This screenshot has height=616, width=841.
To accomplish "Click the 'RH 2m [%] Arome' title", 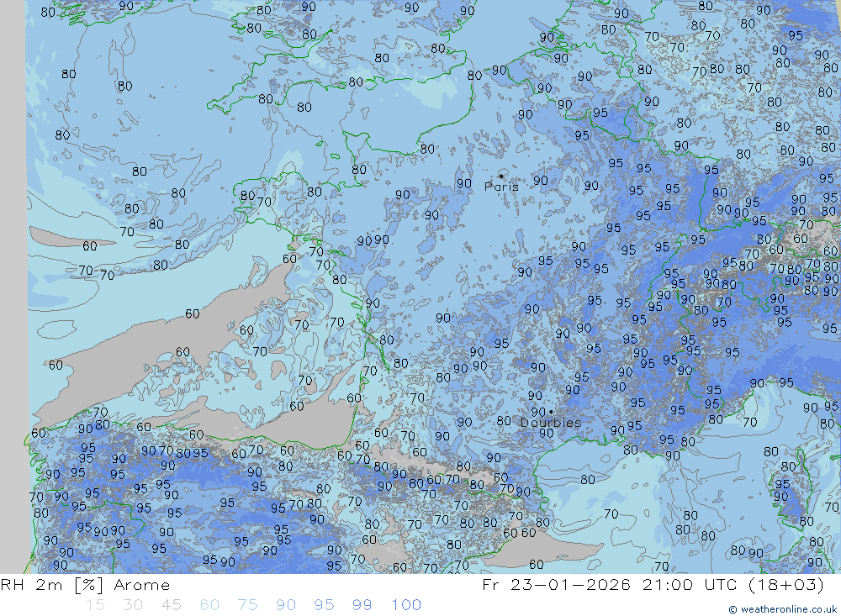I will coord(85,584).
